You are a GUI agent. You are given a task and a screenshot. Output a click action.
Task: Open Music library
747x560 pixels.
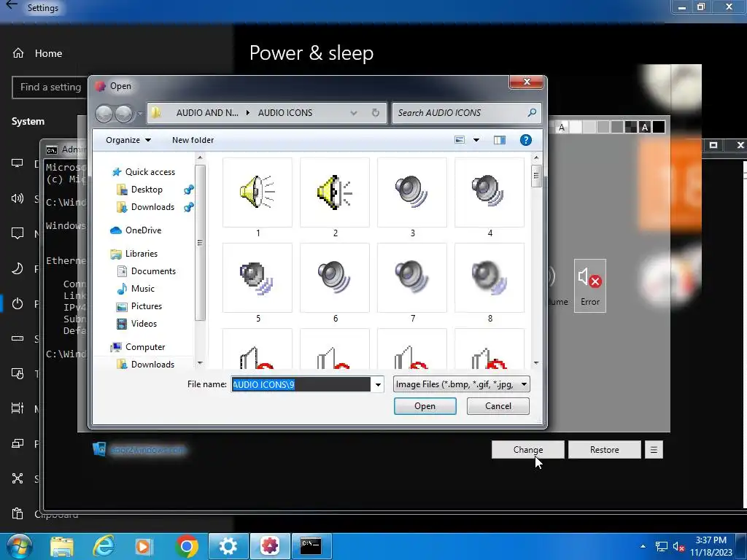[142, 289]
